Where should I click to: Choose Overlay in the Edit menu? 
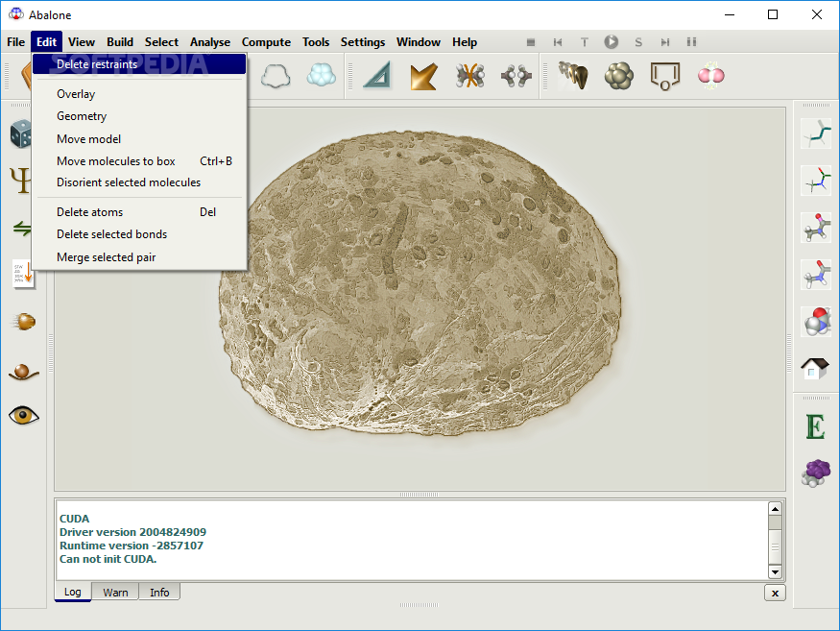[x=139, y=94]
